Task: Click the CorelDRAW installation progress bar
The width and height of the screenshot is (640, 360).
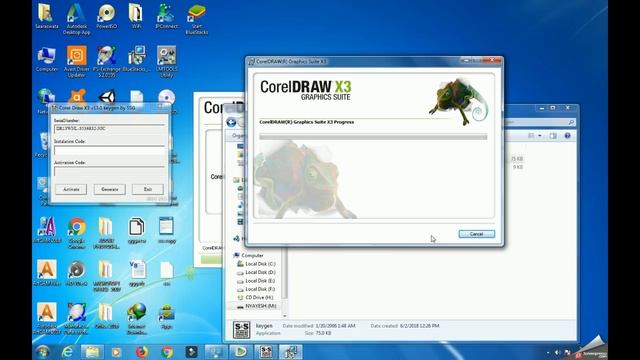Action: tap(373, 137)
